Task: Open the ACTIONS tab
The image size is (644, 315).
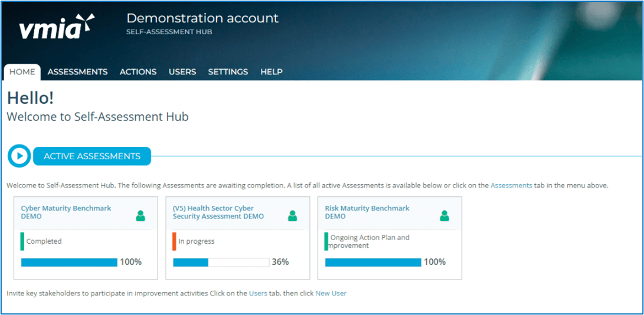Action: (x=138, y=72)
